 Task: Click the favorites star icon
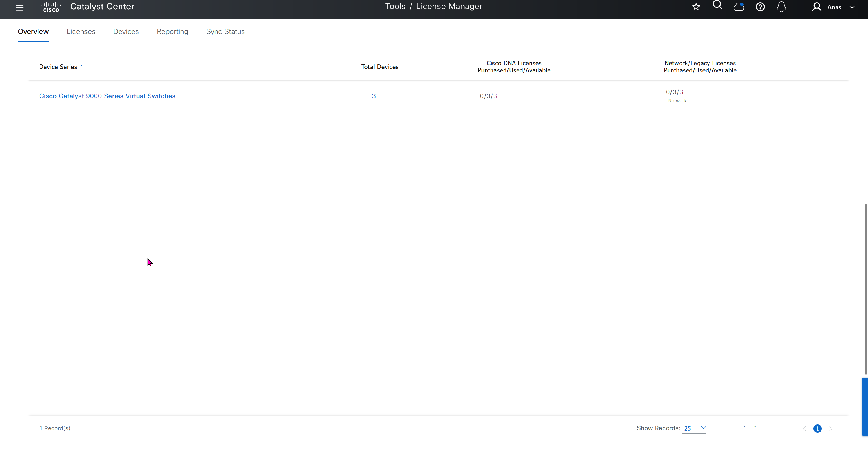[x=696, y=7]
